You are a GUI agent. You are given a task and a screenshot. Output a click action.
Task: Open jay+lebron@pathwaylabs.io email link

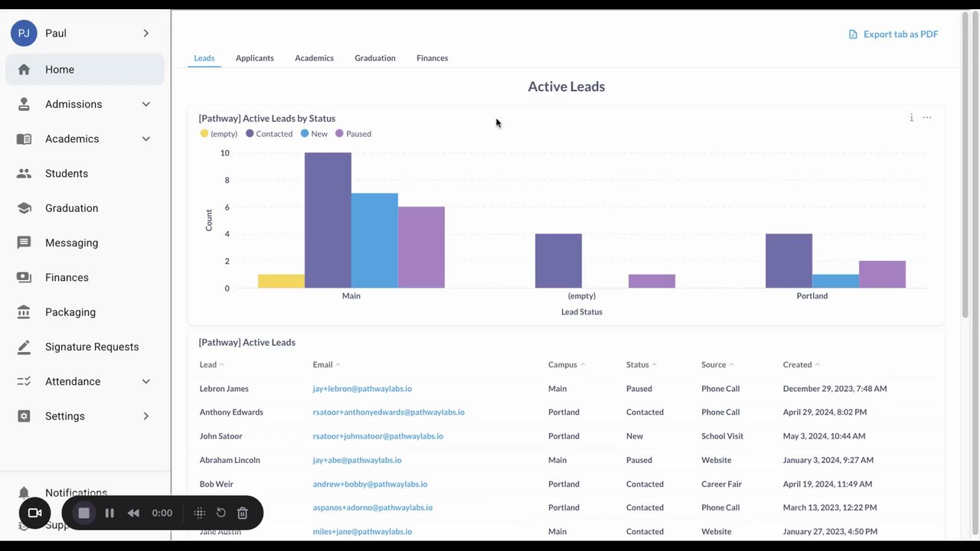[x=357, y=389]
